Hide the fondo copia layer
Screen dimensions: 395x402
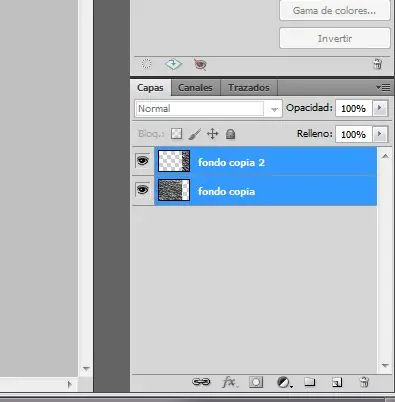(x=143, y=190)
